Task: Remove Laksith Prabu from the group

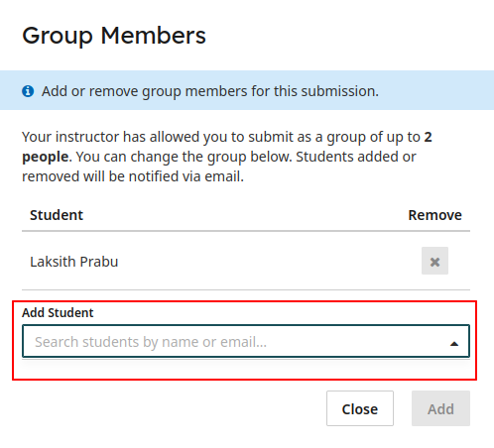Action: coord(434,261)
